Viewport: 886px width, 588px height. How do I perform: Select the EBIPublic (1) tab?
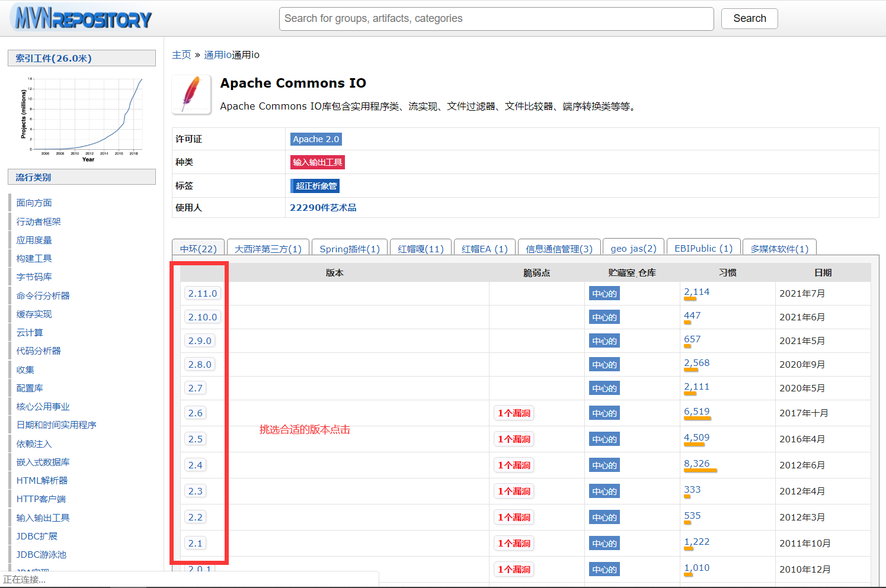coord(703,248)
